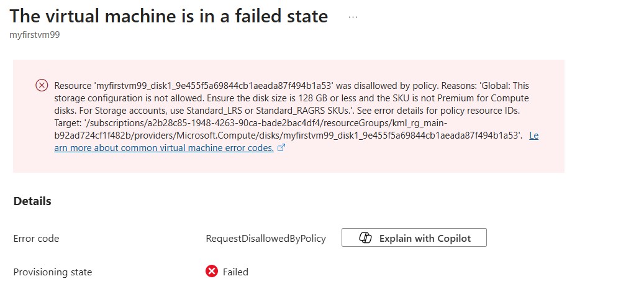Screen dimensions: 644x294
Task: Open 'Learn more about common virtual machine error codes'
Action: (x=164, y=148)
